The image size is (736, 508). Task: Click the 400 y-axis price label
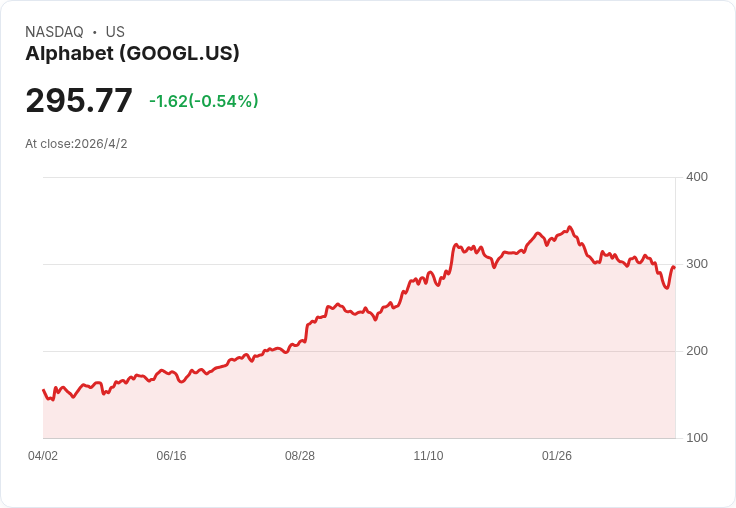click(x=697, y=177)
